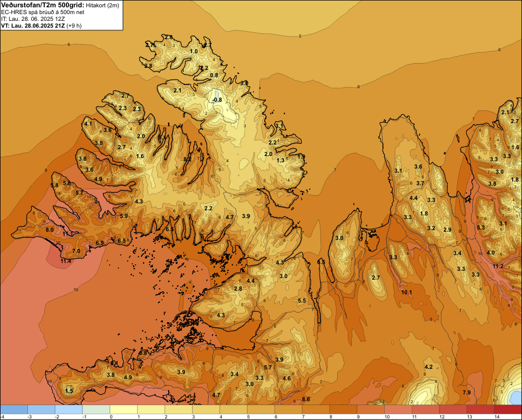Click the 0.8 temperature label in the north

(214, 75)
